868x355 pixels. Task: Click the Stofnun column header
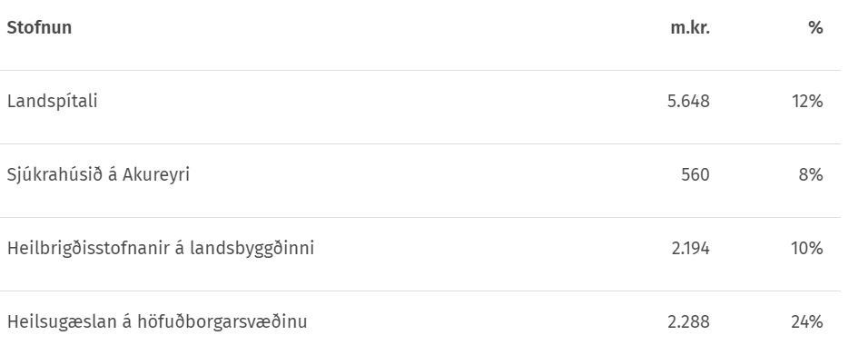point(39,27)
